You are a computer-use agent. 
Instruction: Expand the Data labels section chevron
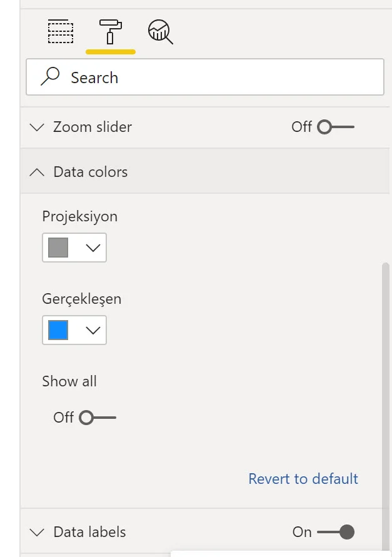point(38,533)
